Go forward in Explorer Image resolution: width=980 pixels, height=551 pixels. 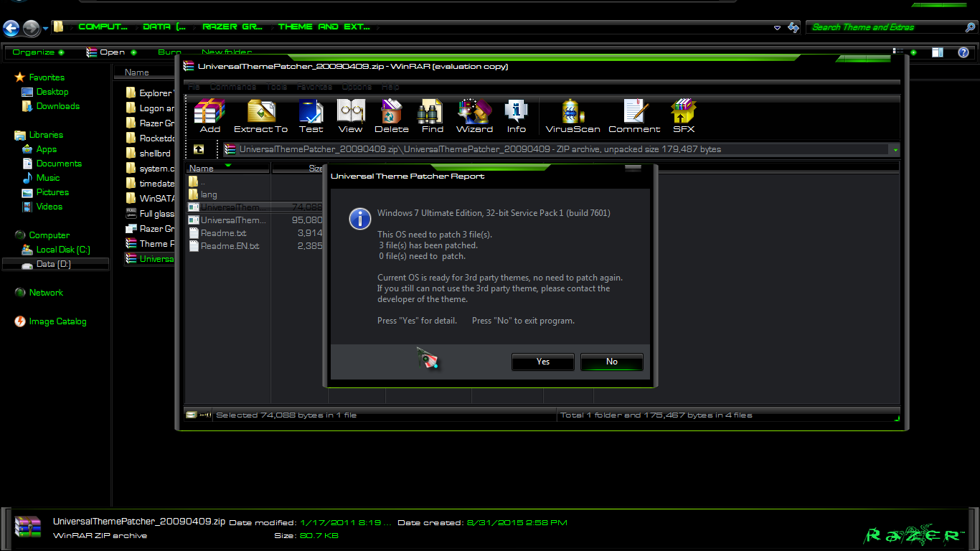click(31, 28)
